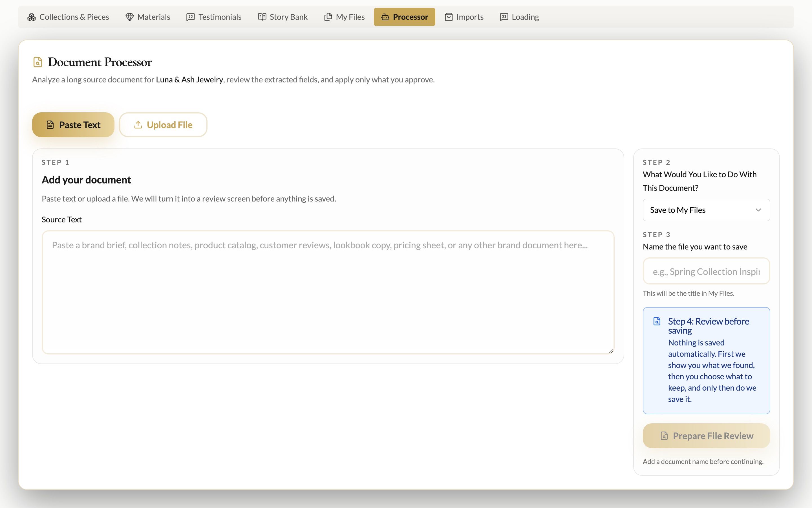Click the Document Processor title text

click(100, 62)
